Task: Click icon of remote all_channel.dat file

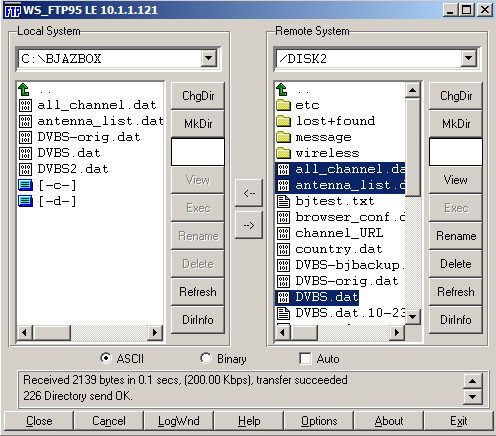Action: 283,169
